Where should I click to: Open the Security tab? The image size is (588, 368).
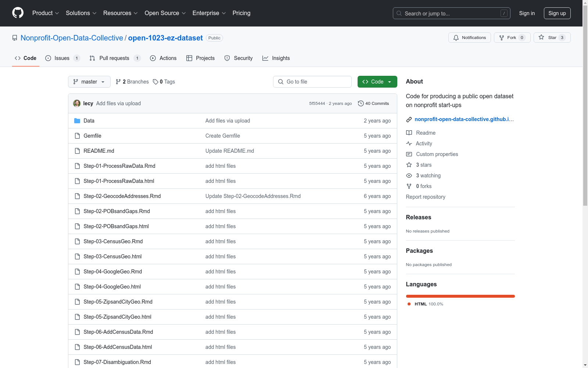(239, 58)
